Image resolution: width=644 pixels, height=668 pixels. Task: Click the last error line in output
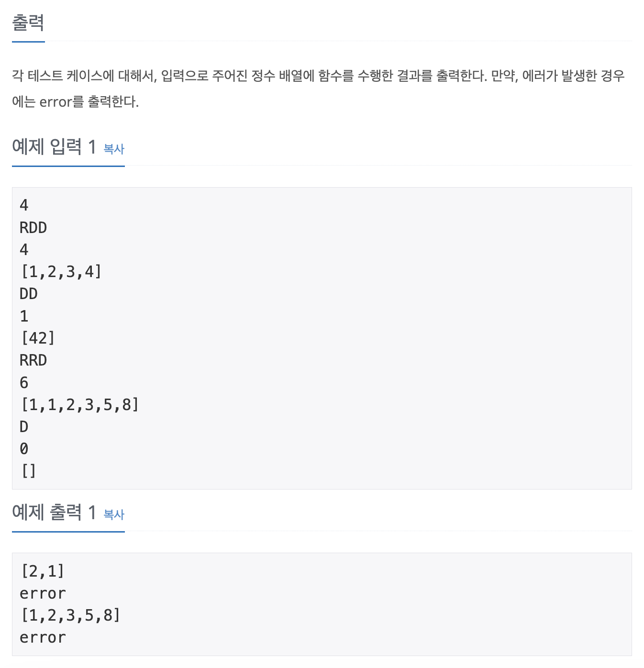coord(43,637)
